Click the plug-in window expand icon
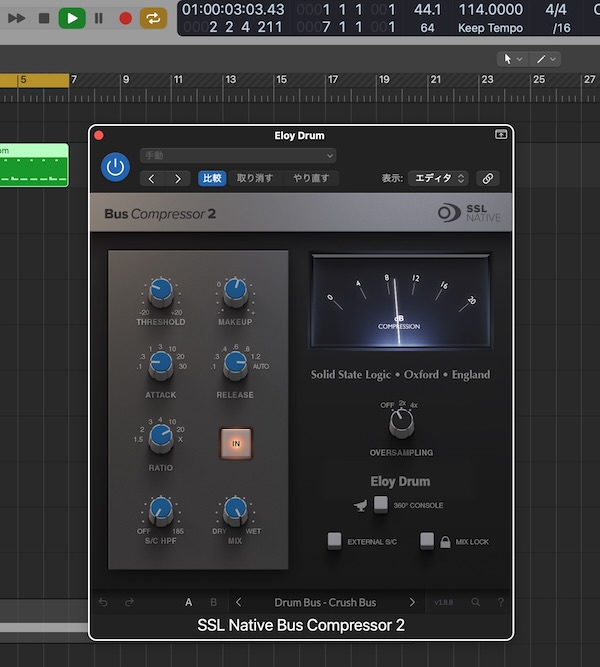This screenshot has width=600, height=667. (x=501, y=135)
